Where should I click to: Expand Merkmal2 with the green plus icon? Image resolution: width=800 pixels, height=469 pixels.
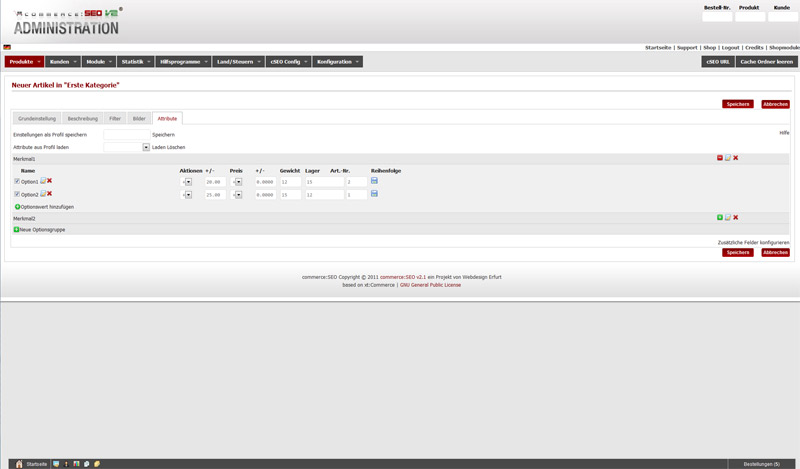pos(719,217)
